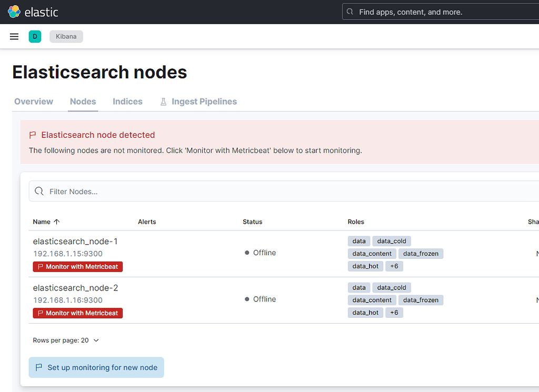Click inside the Filter Nodes input field
This screenshot has height=392, width=539.
coord(158,191)
